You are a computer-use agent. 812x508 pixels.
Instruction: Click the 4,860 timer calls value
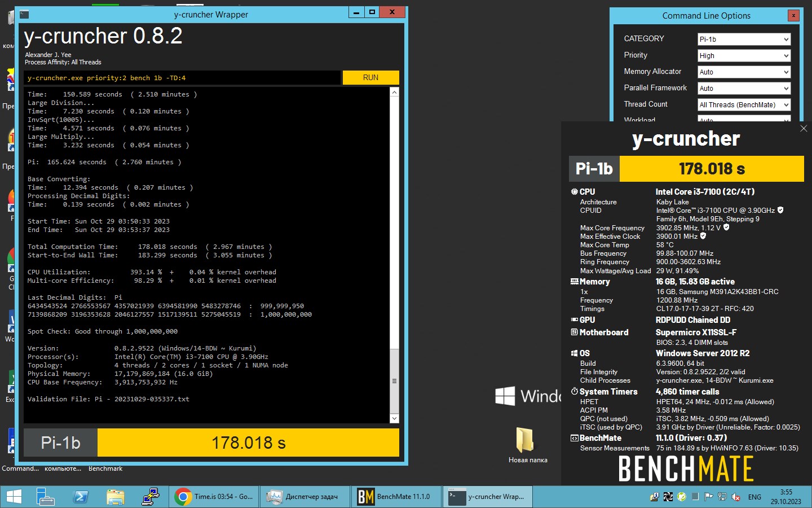[x=687, y=391]
